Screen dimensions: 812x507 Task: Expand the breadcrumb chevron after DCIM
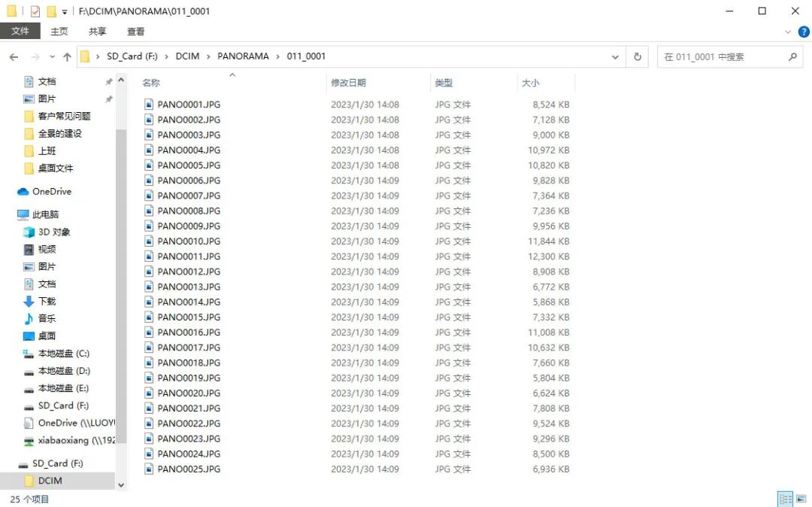coord(208,56)
